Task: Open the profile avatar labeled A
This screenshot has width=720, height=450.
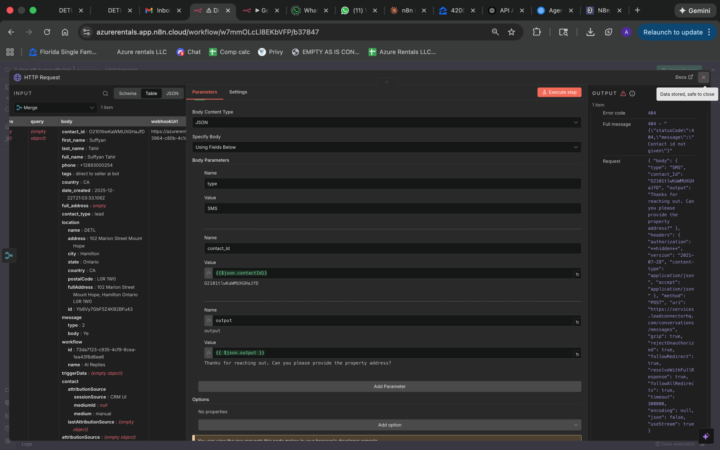Action: (626, 32)
